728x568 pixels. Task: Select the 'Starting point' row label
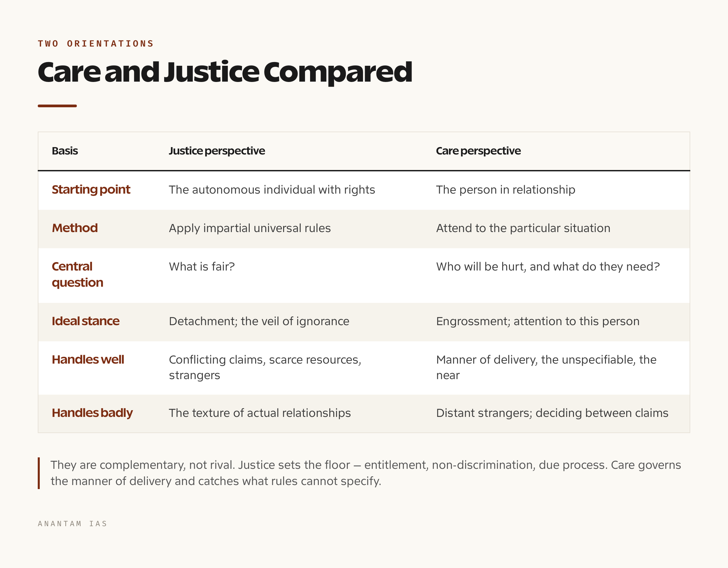[91, 190]
